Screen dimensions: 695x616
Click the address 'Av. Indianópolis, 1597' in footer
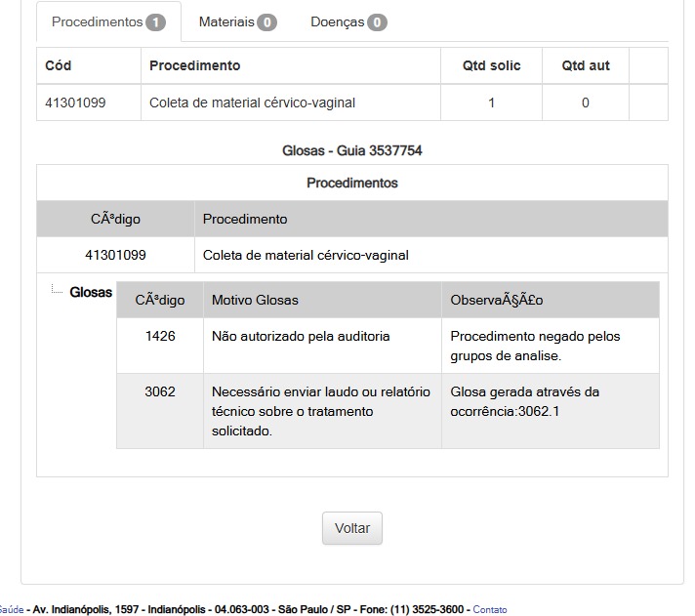pyautogui.click(x=86, y=609)
